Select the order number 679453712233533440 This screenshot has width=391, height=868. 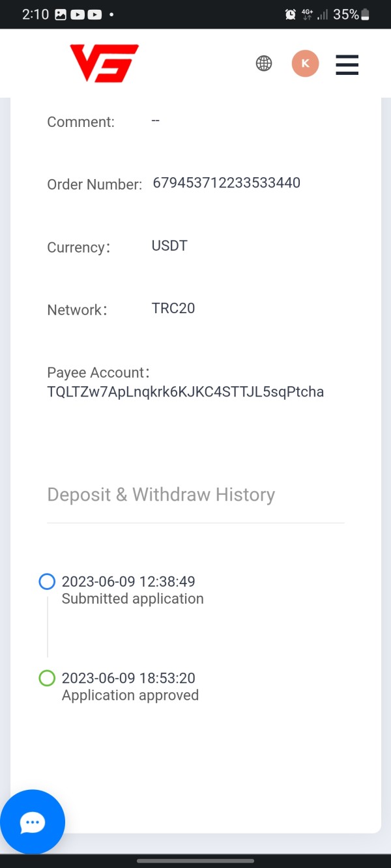pyautogui.click(x=226, y=183)
